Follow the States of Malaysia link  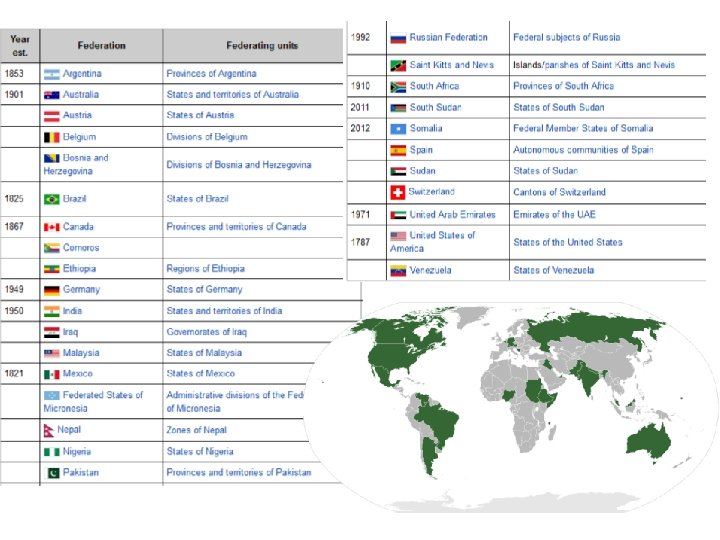(204, 353)
